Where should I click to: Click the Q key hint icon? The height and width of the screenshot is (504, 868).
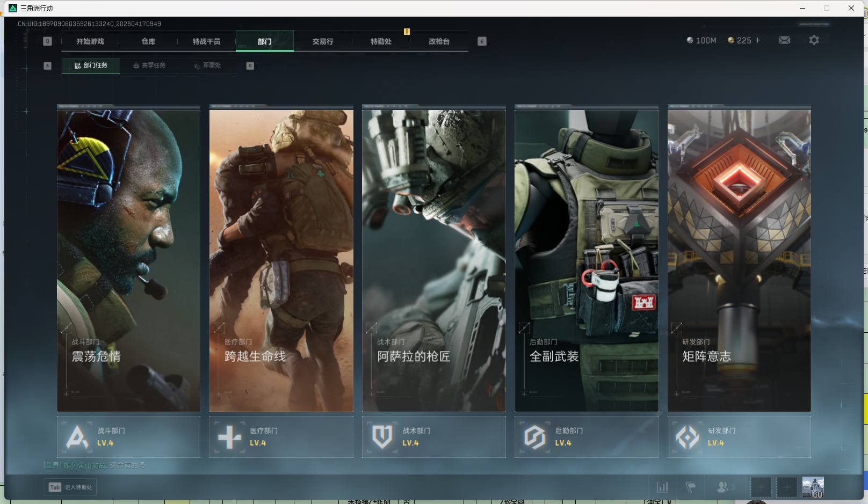tap(47, 41)
